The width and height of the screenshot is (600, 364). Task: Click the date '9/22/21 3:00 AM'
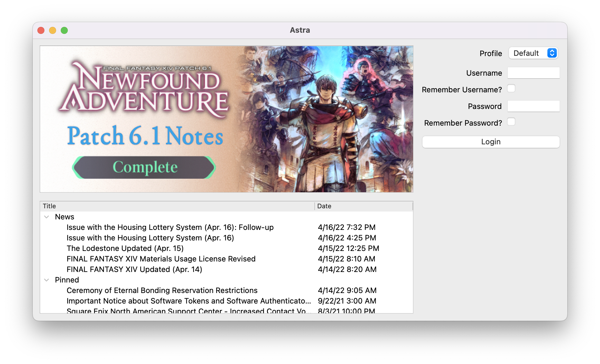coord(347,301)
